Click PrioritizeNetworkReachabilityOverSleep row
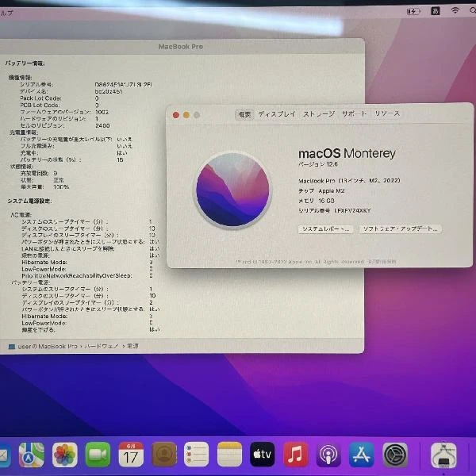 [87, 275]
